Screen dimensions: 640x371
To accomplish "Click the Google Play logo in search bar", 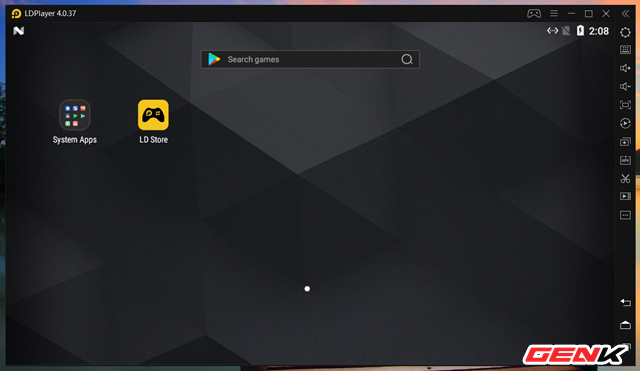I will point(214,59).
